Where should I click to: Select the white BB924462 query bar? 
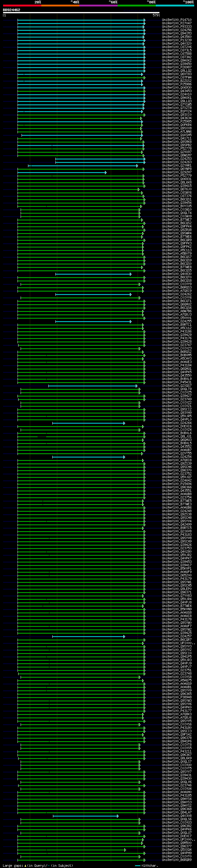[x=81, y=12]
